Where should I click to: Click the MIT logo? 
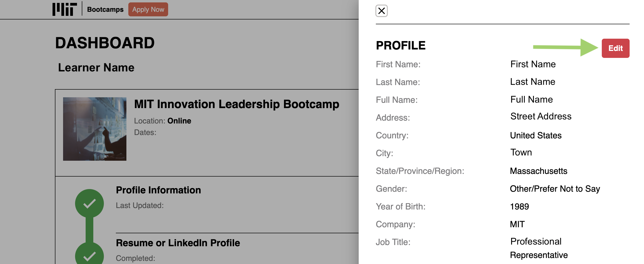(x=64, y=9)
